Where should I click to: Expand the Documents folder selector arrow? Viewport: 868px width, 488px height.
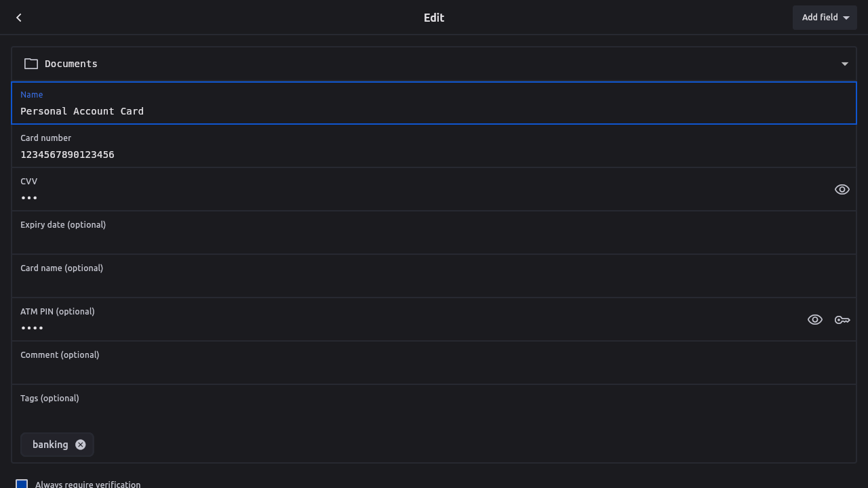(844, 64)
